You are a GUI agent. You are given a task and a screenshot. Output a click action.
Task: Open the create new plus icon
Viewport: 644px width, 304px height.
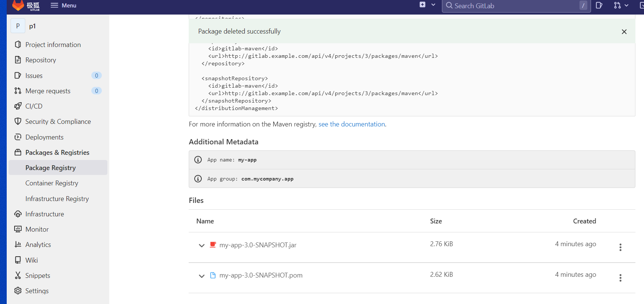422,5
